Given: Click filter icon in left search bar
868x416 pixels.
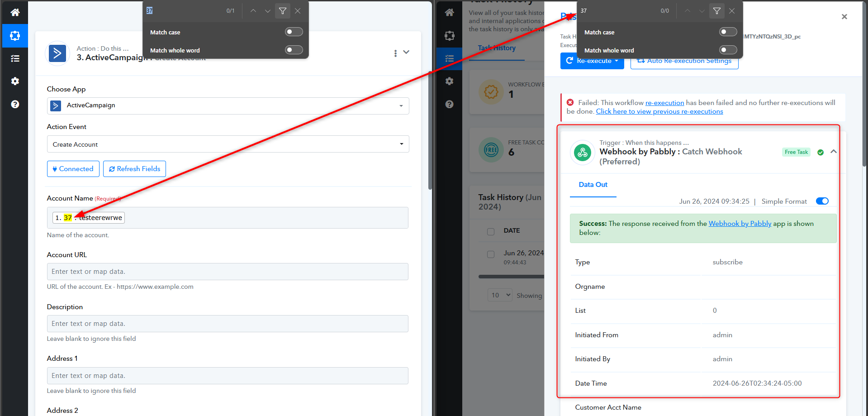Looking at the screenshot, I should 283,11.
